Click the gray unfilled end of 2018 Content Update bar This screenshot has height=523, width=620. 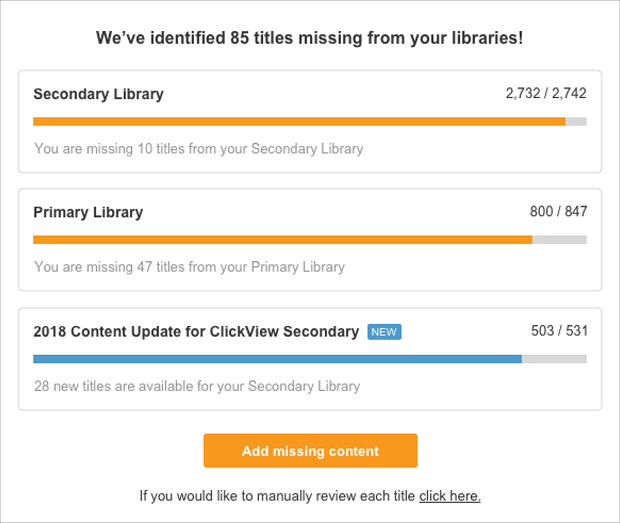click(x=554, y=359)
